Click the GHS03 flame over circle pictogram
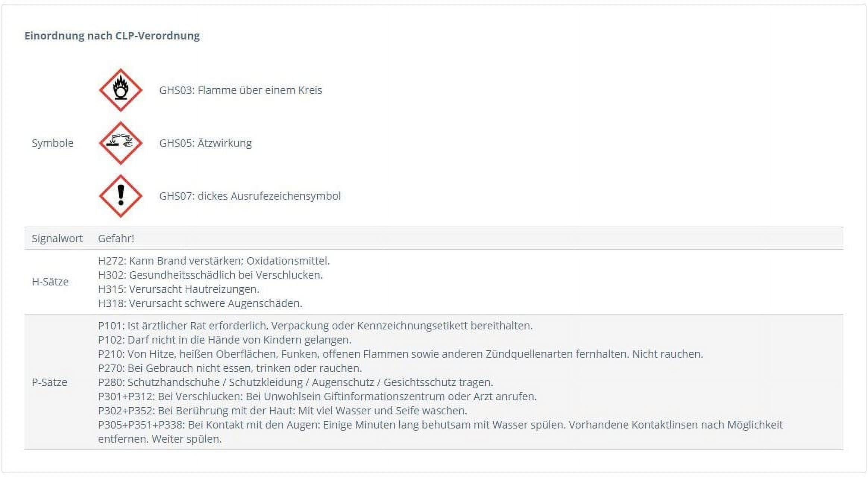The width and height of the screenshot is (868, 477). point(120,90)
